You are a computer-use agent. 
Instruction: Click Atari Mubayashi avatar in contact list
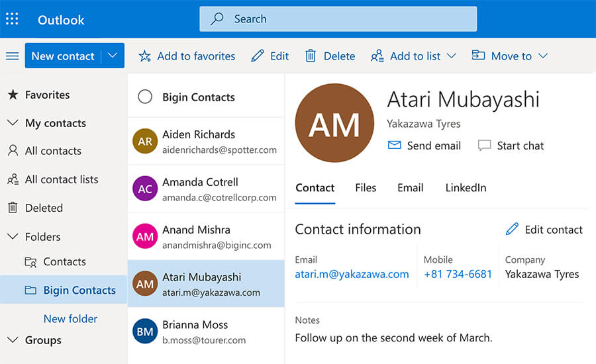click(x=145, y=284)
